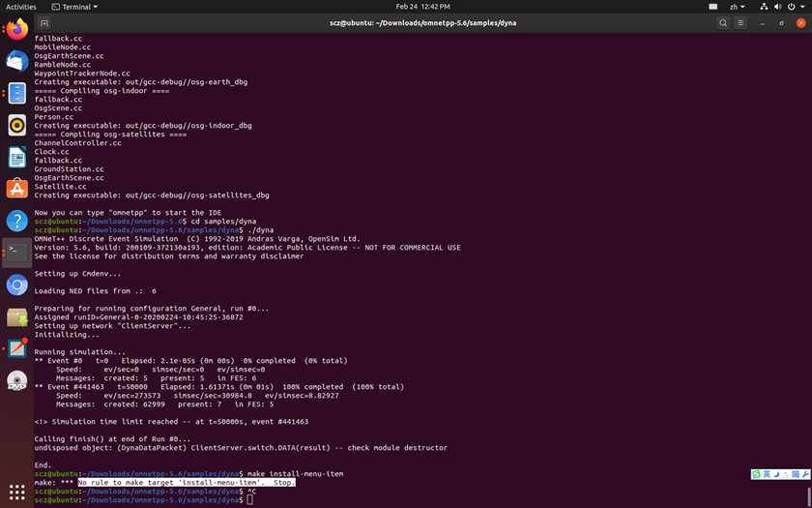Click 'Simulation time limit reached' line
Image resolution: width=812 pixels, height=508 pixels.
[x=171, y=422]
